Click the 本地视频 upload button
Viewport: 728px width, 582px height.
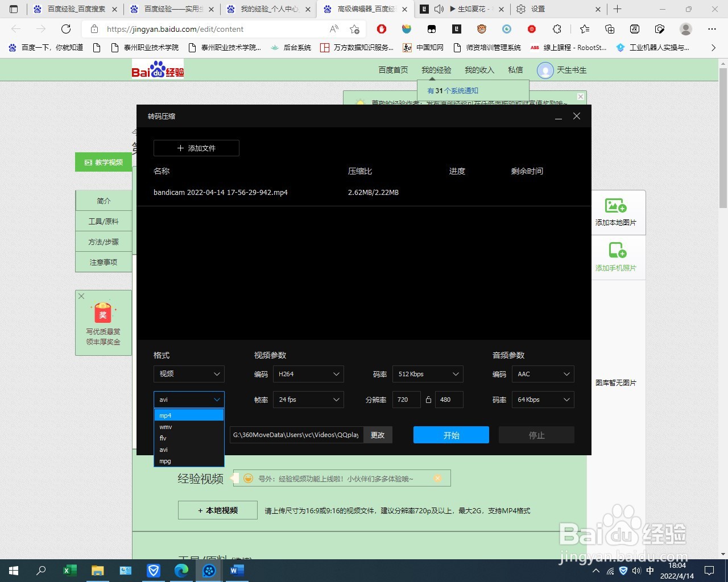tap(218, 510)
